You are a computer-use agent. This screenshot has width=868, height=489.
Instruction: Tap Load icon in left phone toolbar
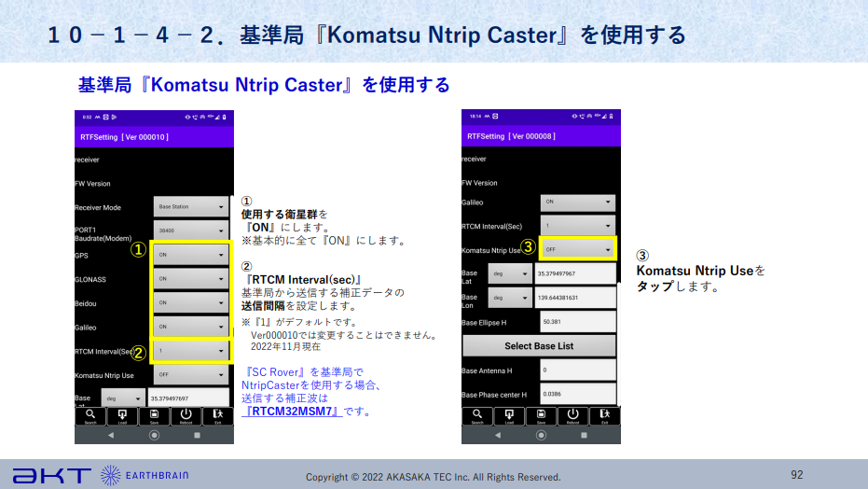[x=122, y=416]
